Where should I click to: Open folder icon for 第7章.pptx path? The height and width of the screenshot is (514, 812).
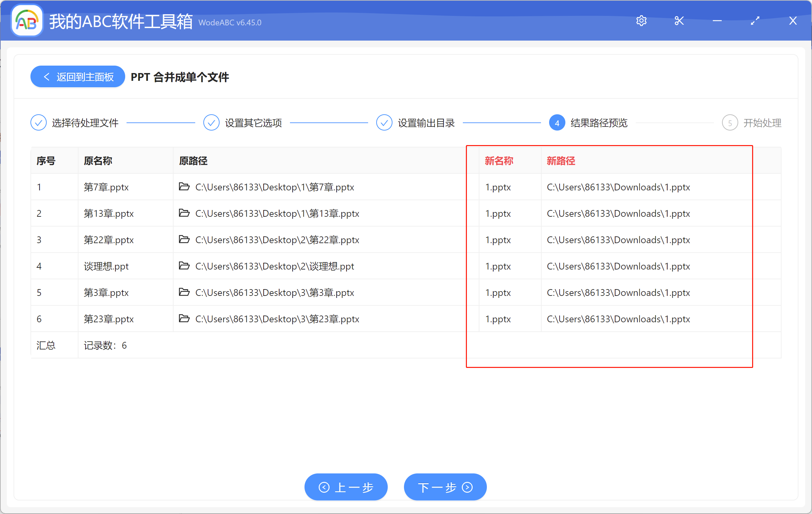184,187
